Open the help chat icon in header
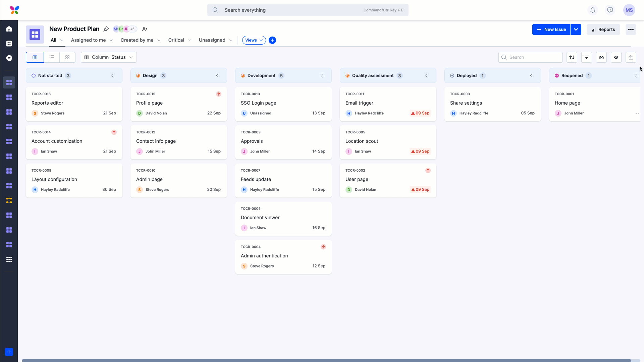This screenshot has width=644, height=362. click(610, 10)
